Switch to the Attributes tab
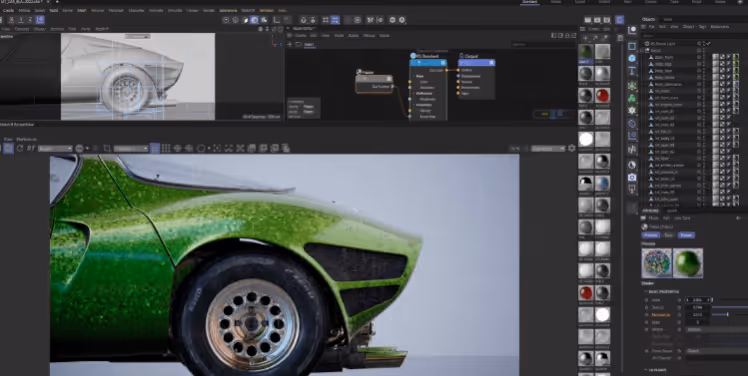Viewport: 748px width, 376px height. pos(650,210)
